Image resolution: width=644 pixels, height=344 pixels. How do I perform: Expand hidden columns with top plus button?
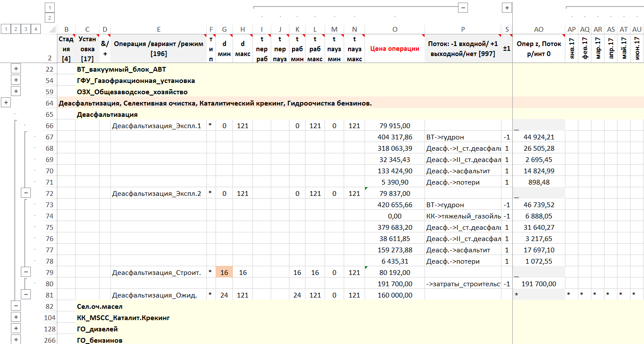coord(506,7)
